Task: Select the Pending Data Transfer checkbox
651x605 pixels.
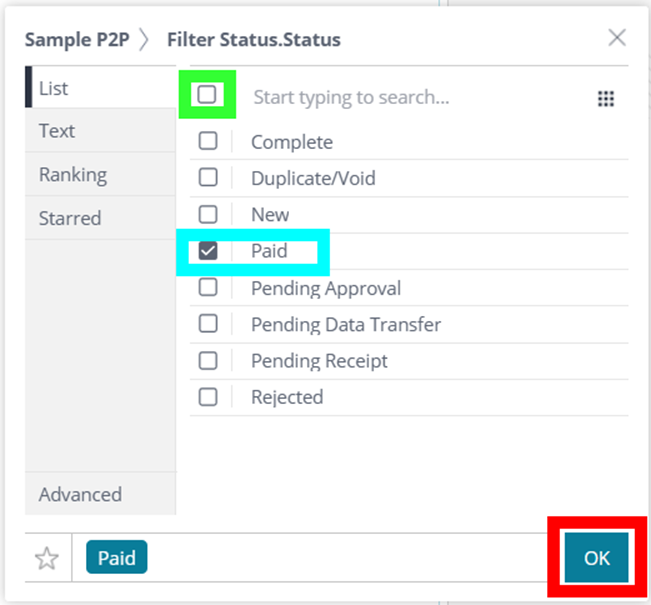Action: point(208,323)
